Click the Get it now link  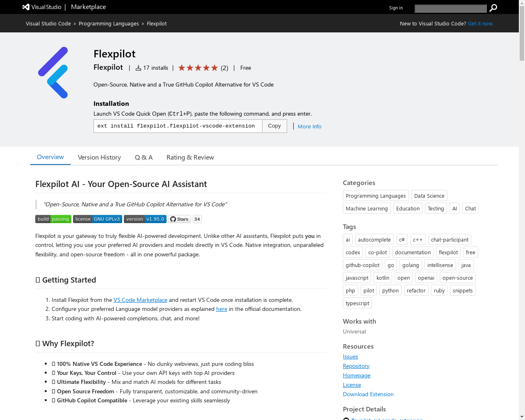tap(481, 23)
